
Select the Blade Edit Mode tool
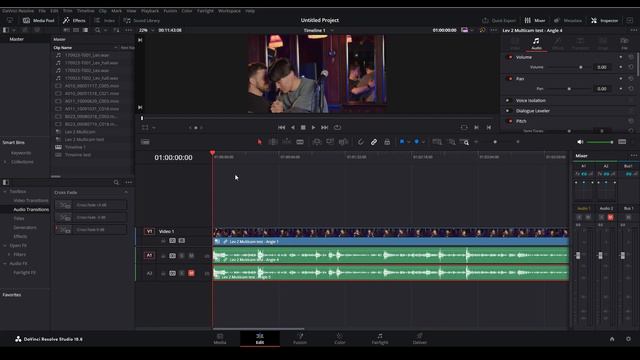pyautogui.click(x=300, y=142)
